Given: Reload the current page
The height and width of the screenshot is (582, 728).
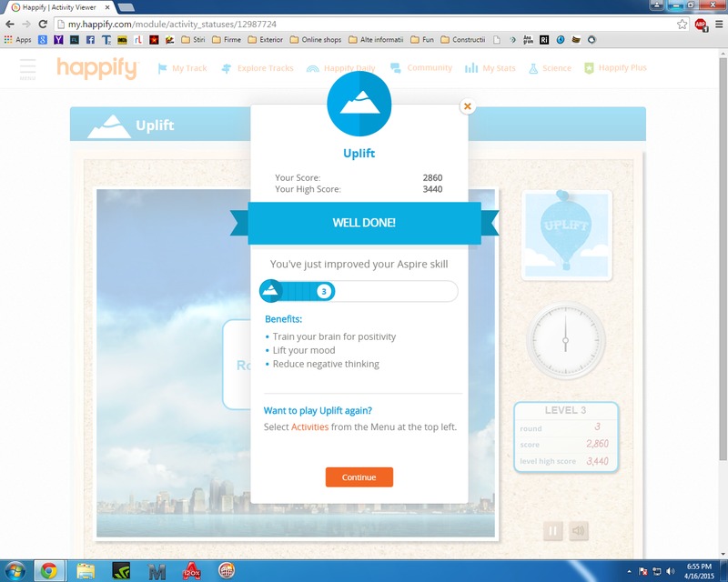Looking at the screenshot, I should tap(43, 25).
